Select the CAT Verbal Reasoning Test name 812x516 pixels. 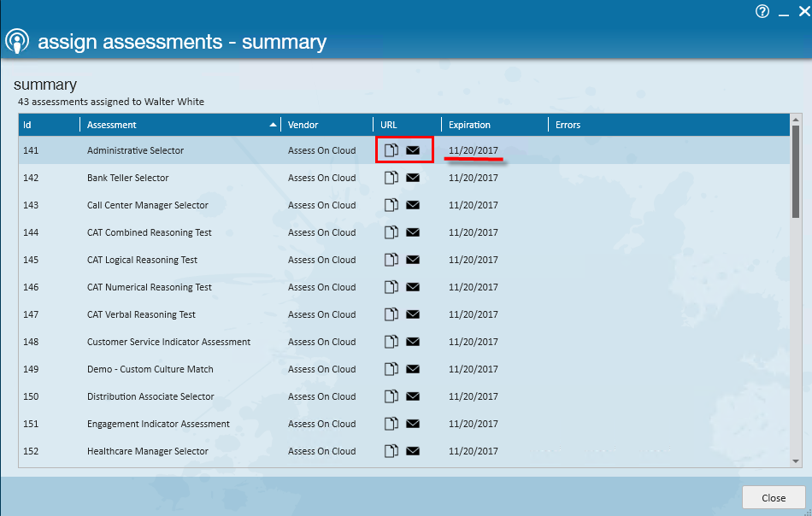pos(141,314)
